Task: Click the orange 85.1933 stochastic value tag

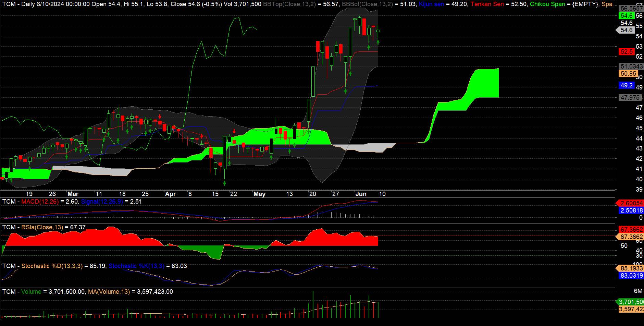Action: point(630,268)
